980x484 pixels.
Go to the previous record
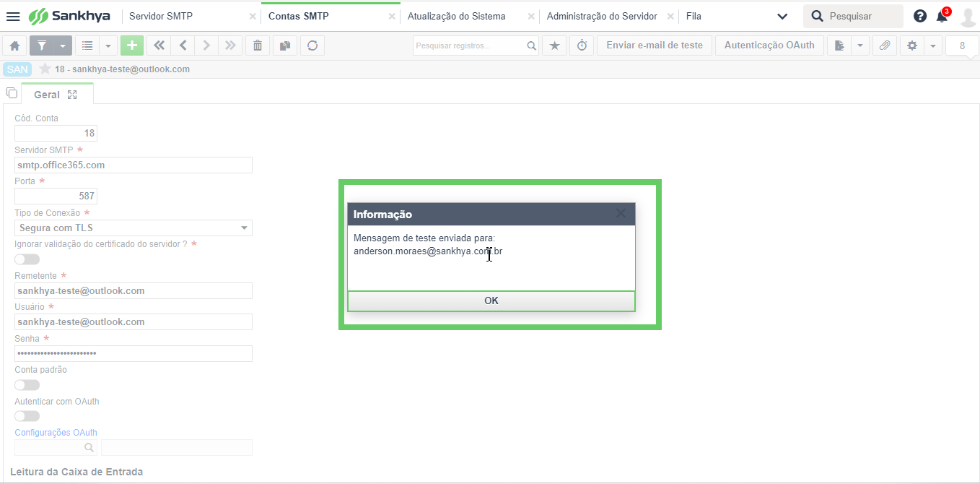(183, 46)
